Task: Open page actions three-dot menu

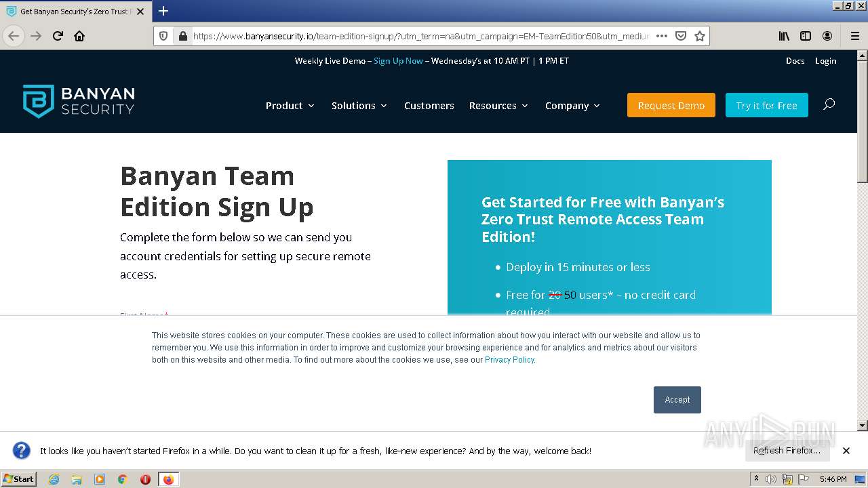Action: pyautogui.click(x=662, y=36)
